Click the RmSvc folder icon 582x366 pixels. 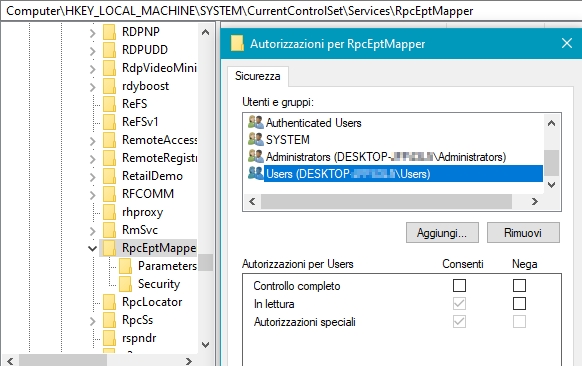click(x=109, y=230)
